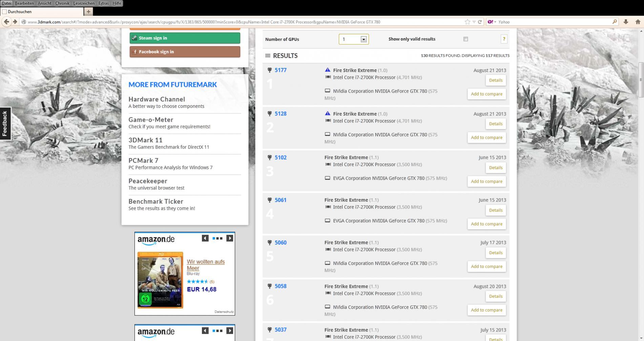
Task: Open a new browser tab
Action: pyautogui.click(x=88, y=12)
